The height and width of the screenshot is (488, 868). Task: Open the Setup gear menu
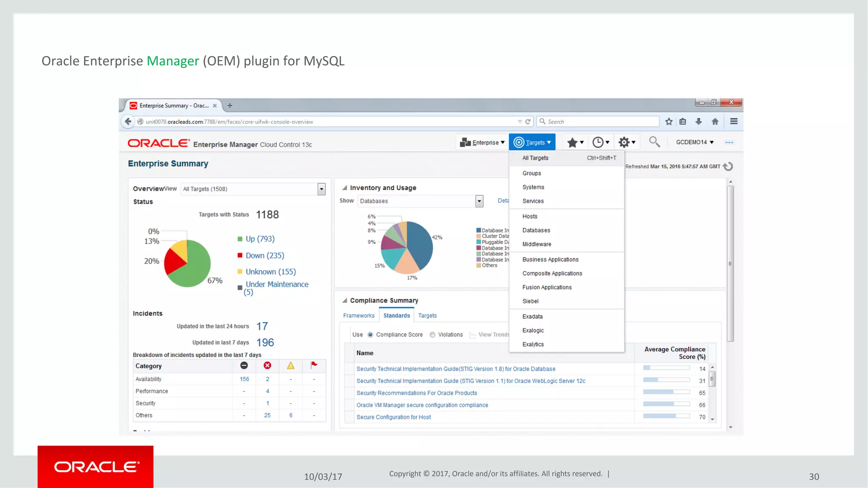pos(627,142)
